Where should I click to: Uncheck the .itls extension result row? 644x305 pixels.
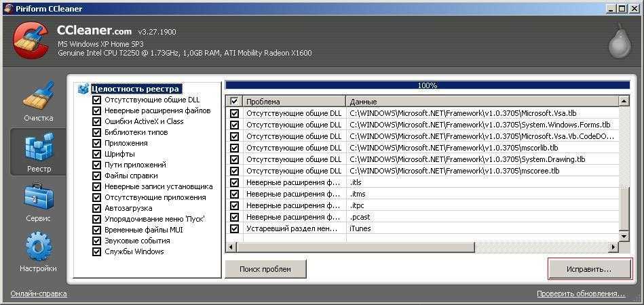coord(234,182)
